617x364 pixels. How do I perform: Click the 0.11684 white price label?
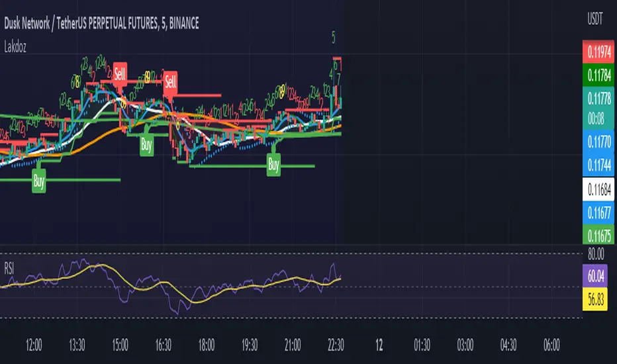pos(598,190)
